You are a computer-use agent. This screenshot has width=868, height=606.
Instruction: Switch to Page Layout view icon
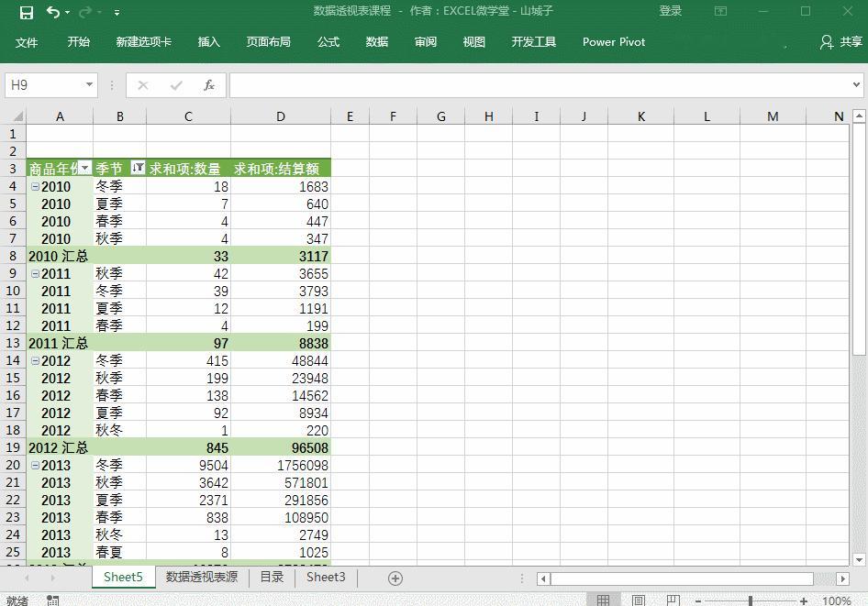[x=639, y=600]
